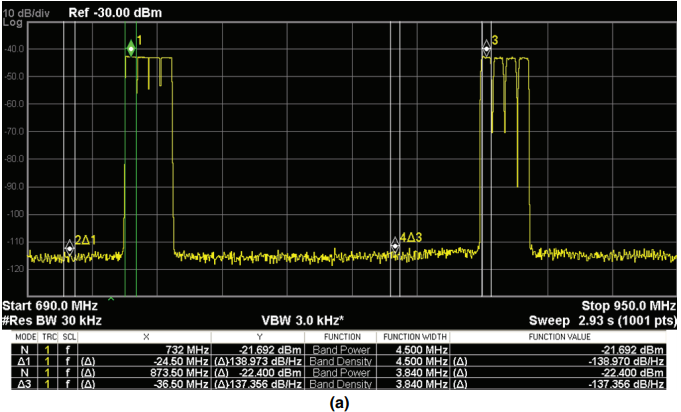The height and width of the screenshot is (412, 681).
Task: Select green diamond marker 1 on trace
Action: click(131, 49)
